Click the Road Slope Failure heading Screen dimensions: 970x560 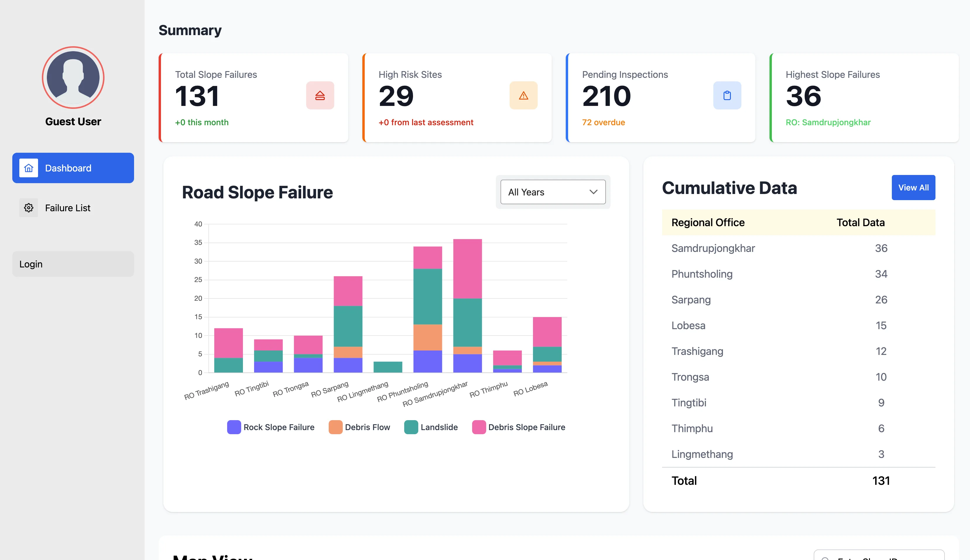(257, 192)
